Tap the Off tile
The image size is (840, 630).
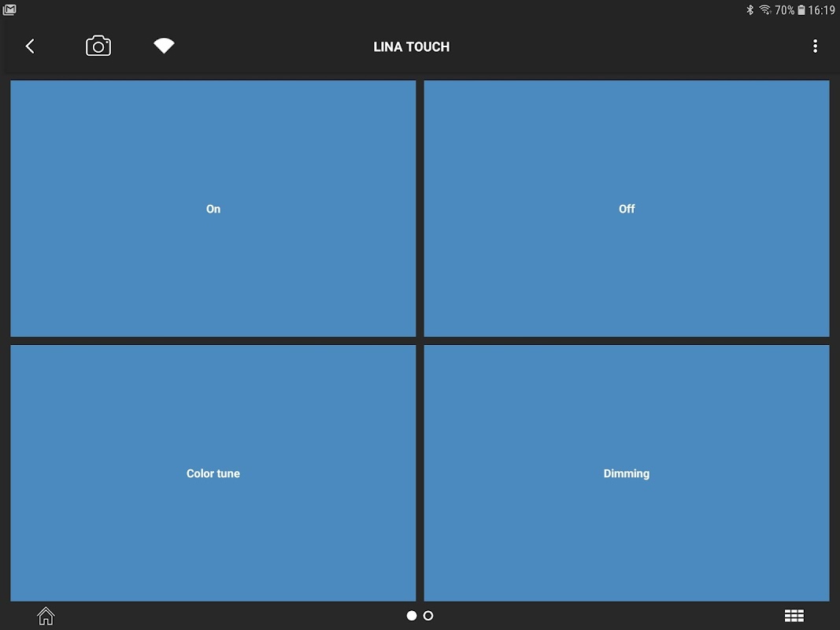(626, 209)
